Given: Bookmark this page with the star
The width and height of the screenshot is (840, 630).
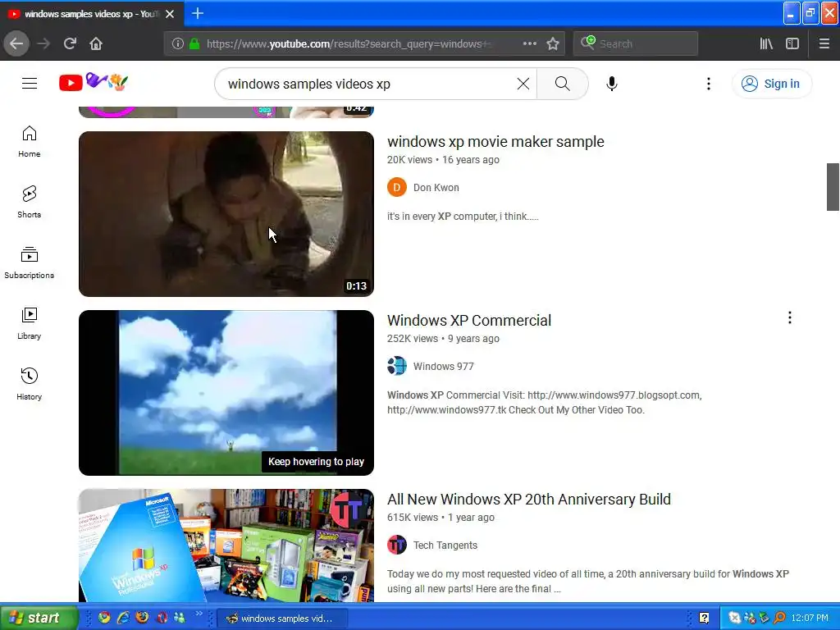Looking at the screenshot, I should pyautogui.click(x=553, y=43).
